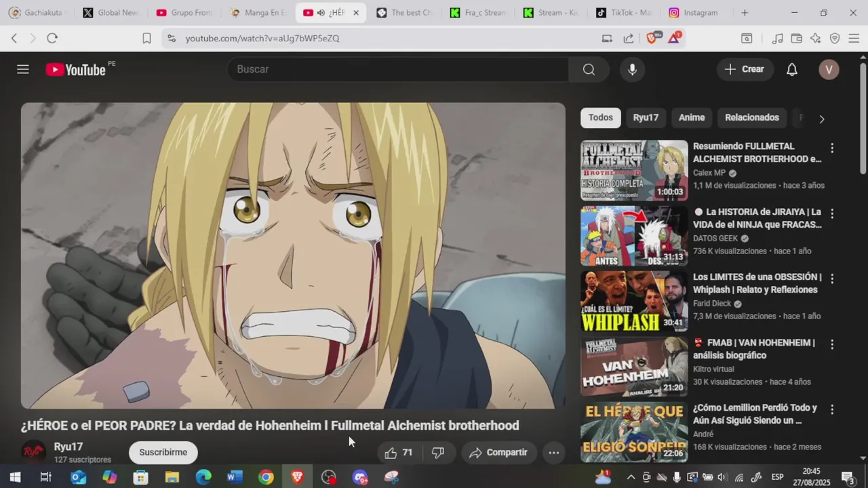Open options for VAN HOHENHEIM video

(x=832, y=344)
